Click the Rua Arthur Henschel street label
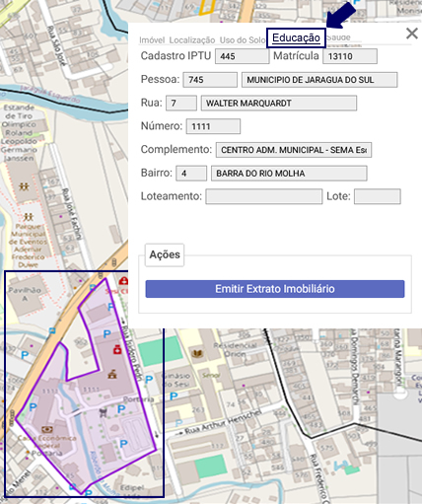 pos(224,421)
